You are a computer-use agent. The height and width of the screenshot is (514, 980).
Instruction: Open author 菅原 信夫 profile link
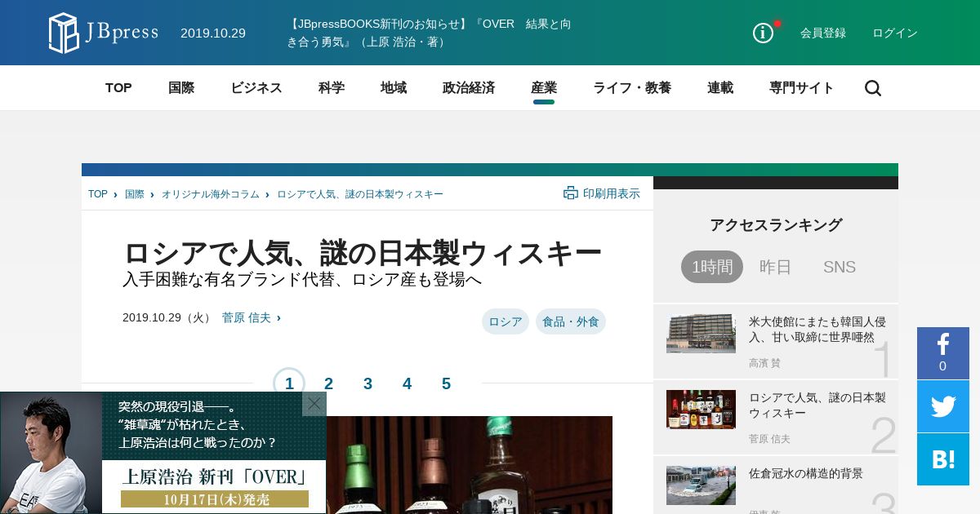247,317
